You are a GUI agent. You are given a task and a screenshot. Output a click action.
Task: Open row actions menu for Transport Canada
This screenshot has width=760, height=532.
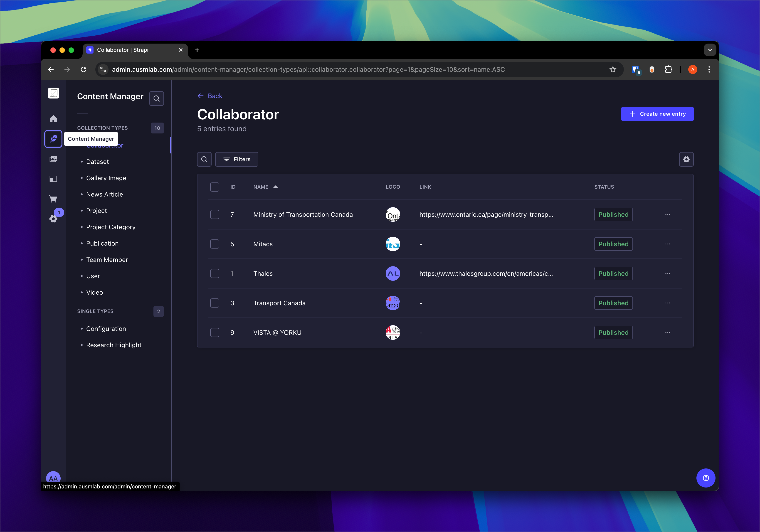[668, 303]
